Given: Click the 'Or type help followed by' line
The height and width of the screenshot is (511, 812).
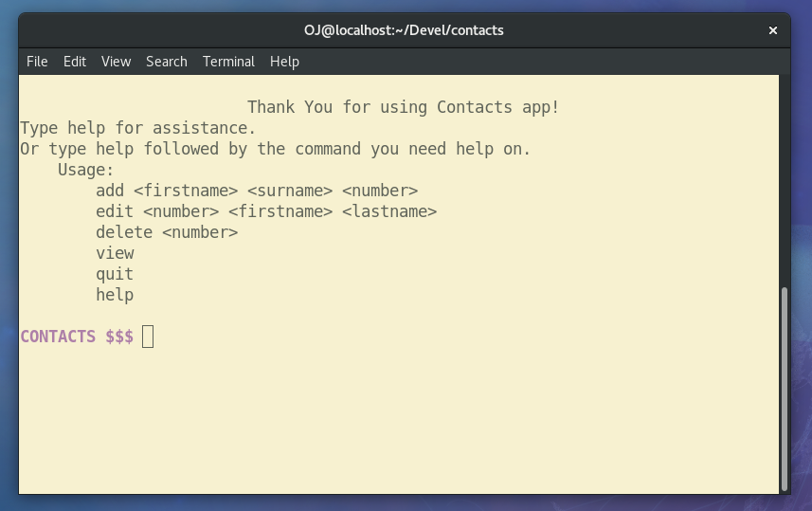Looking at the screenshot, I should click(276, 149).
